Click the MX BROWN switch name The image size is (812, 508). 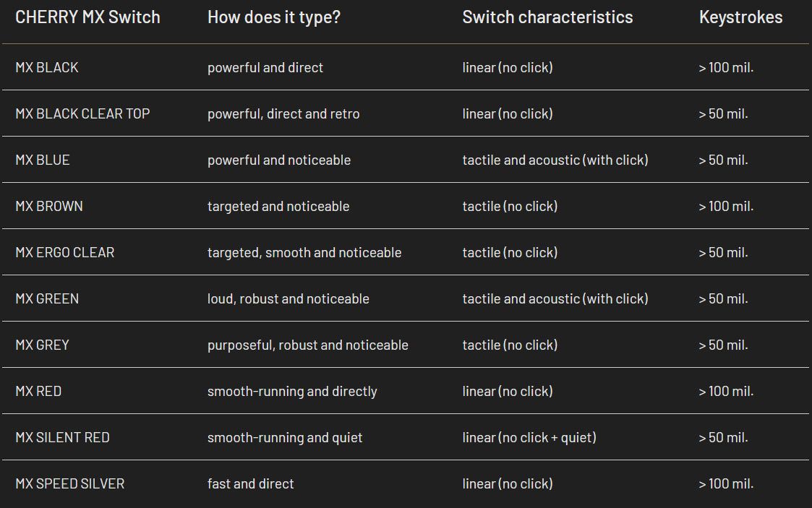tap(48, 206)
